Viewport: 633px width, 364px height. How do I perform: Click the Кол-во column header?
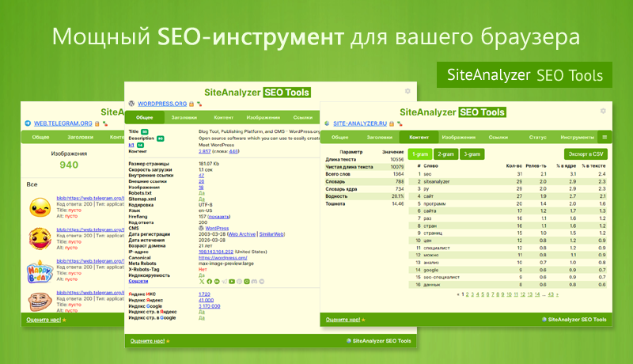514,166
